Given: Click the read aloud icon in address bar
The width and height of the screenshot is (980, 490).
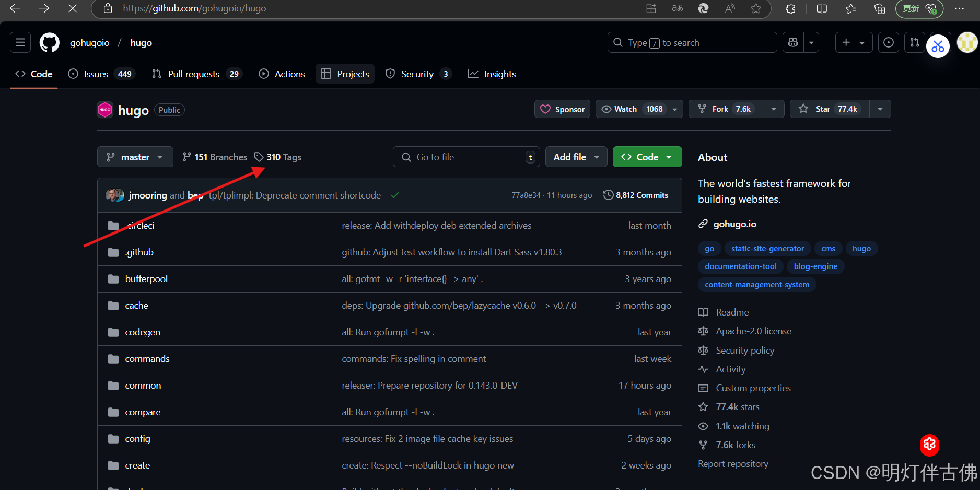Looking at the screenshot, I should (730, 8).
